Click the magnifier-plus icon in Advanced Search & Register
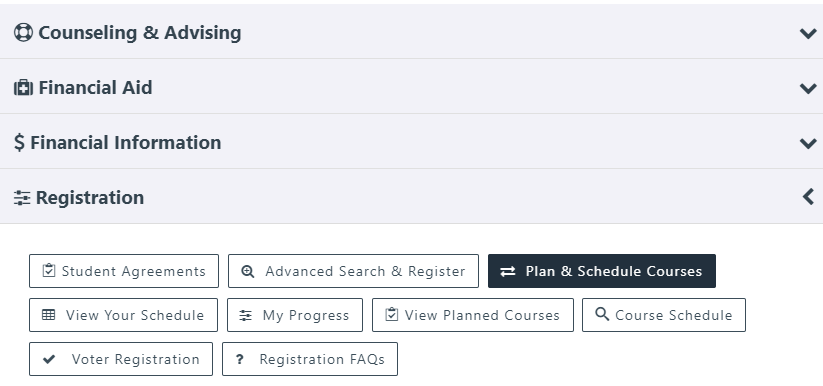Image resolution: width=823 pixels, height=386 pixels. [x=248, y=271]
